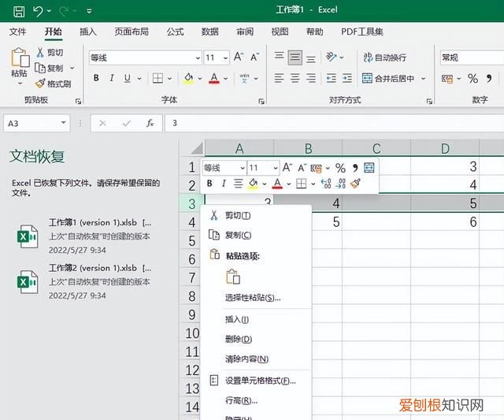Viewport: 504px width, 420px height.
Task: Apply ribbon red font color A
Action: tap(214, 78)
